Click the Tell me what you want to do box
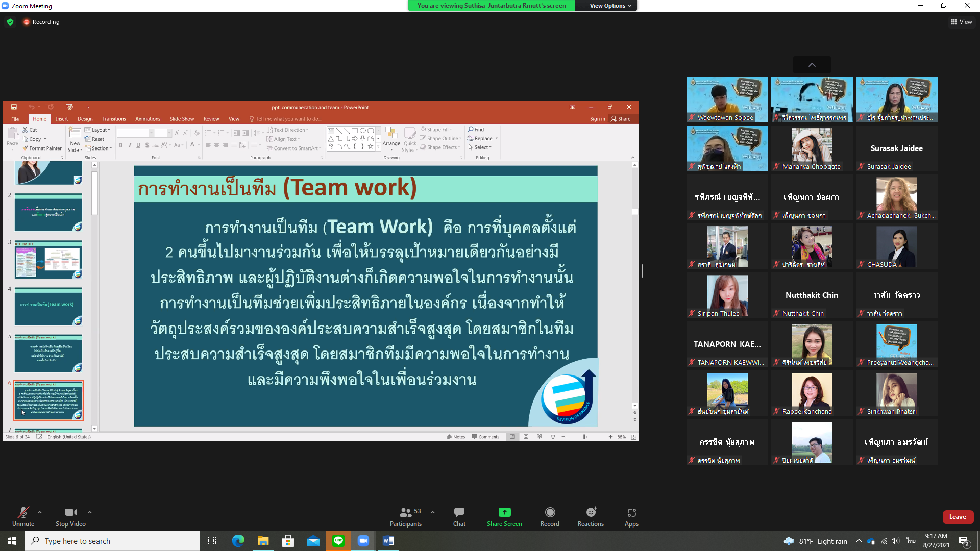The image size is (980, 551). 286,119
